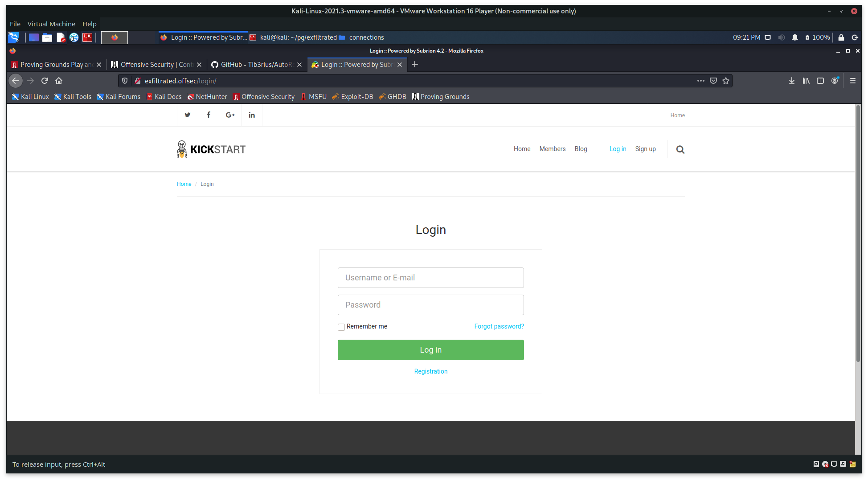Enable the Remember me checkbox

[x=341, y=327]
